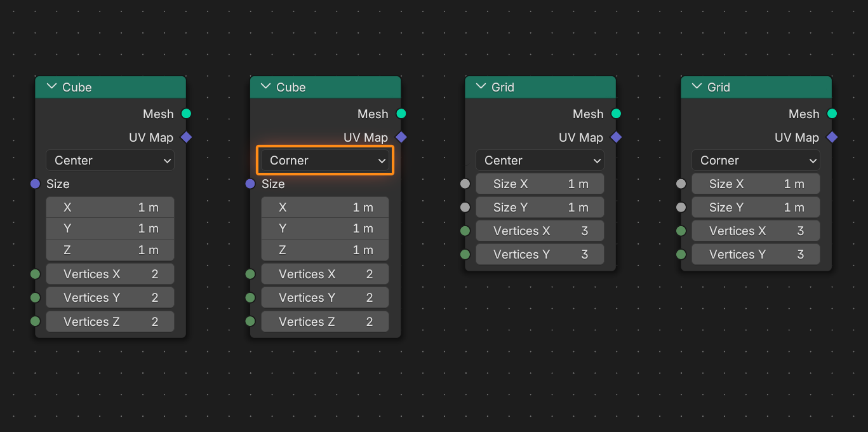The image size is (868, 432).
Task: Click the Mesh output socket of the Corner Grid node
Action: tap(832, 114)
